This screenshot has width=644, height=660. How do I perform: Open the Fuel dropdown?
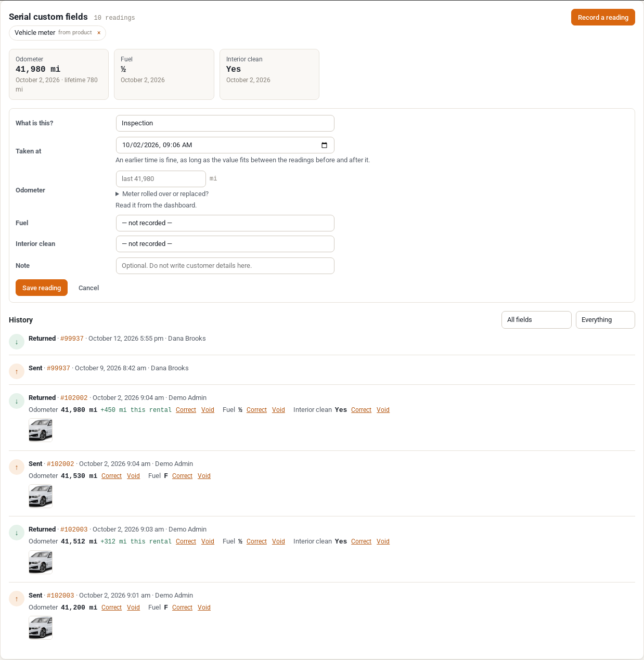pyautogui.click(x=225, y=223)
